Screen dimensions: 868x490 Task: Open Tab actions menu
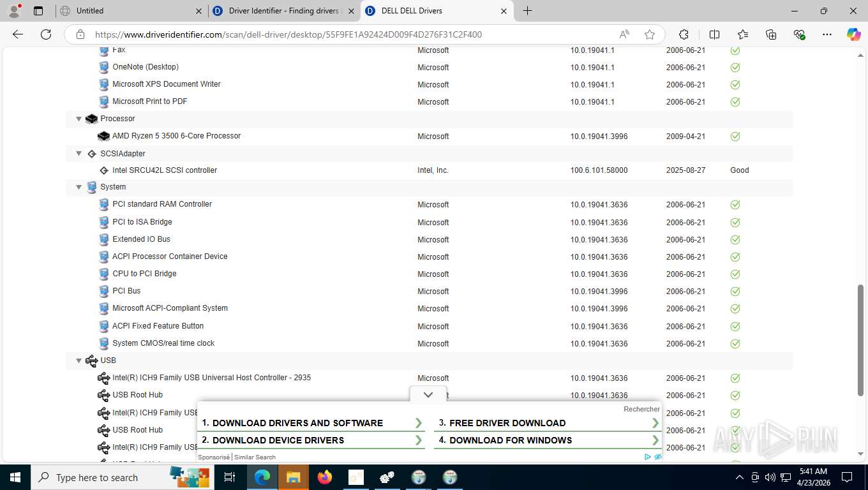pos(38,11)
